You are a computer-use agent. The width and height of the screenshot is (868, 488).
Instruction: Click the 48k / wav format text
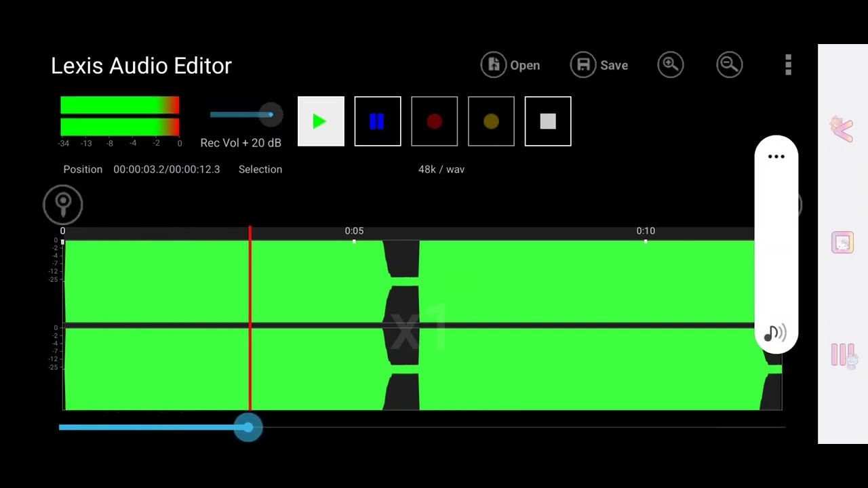tap(441, 169)
